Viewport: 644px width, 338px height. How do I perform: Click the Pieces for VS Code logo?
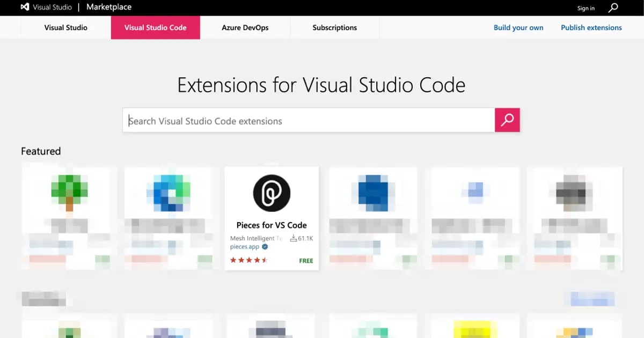click(x=272, y=193)
